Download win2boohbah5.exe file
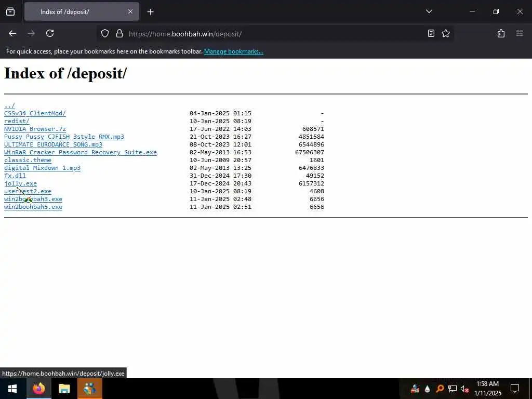The width and height of the screenshot is (532, 399). pos(33,207)
